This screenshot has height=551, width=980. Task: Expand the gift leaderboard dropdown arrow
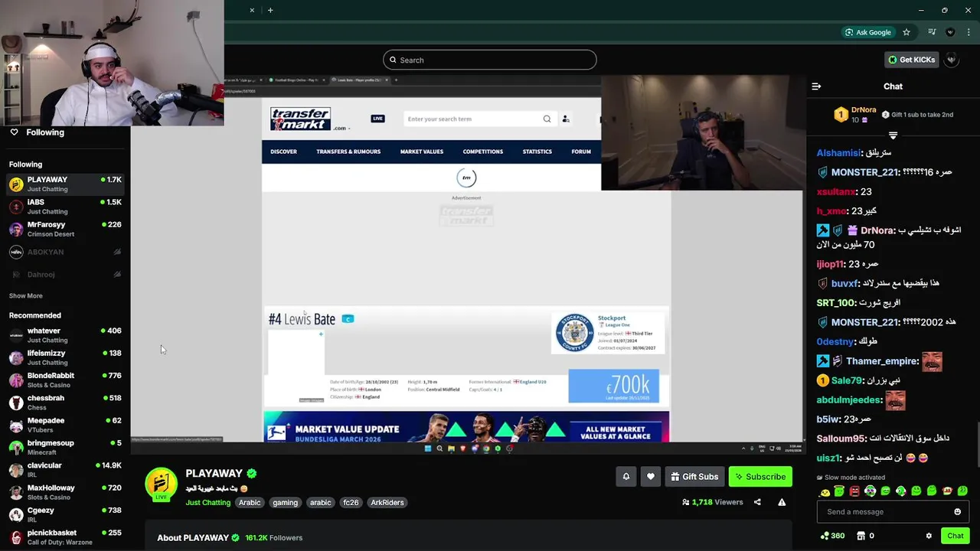(x=893, y=135)
